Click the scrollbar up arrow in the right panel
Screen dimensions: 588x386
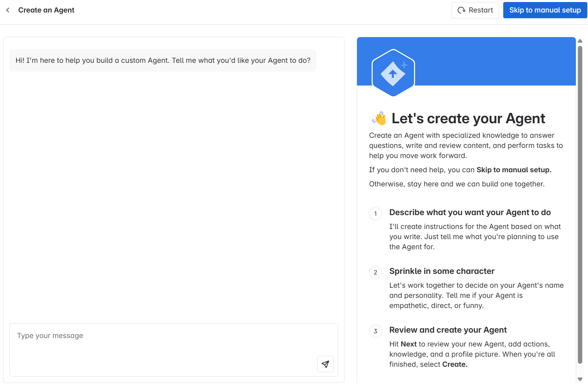pos(580,41)
